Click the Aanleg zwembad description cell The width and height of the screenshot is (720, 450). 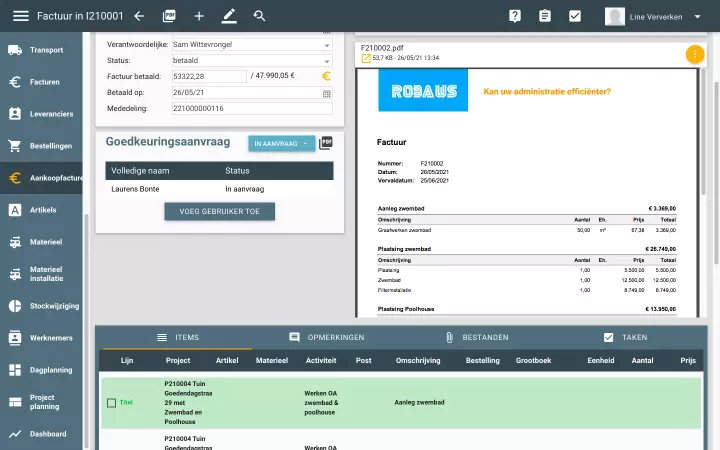(x=419, y=402)
